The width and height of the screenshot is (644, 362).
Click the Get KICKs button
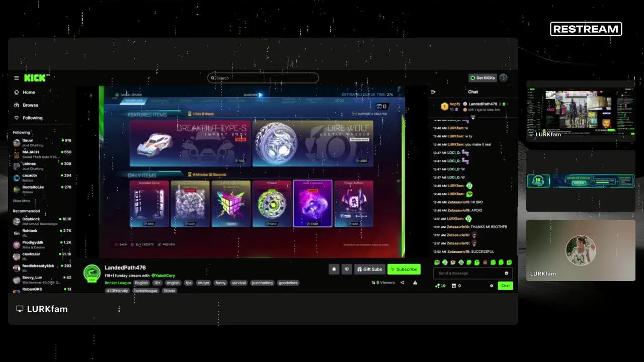pyautogui.click(x=482, y=78)
